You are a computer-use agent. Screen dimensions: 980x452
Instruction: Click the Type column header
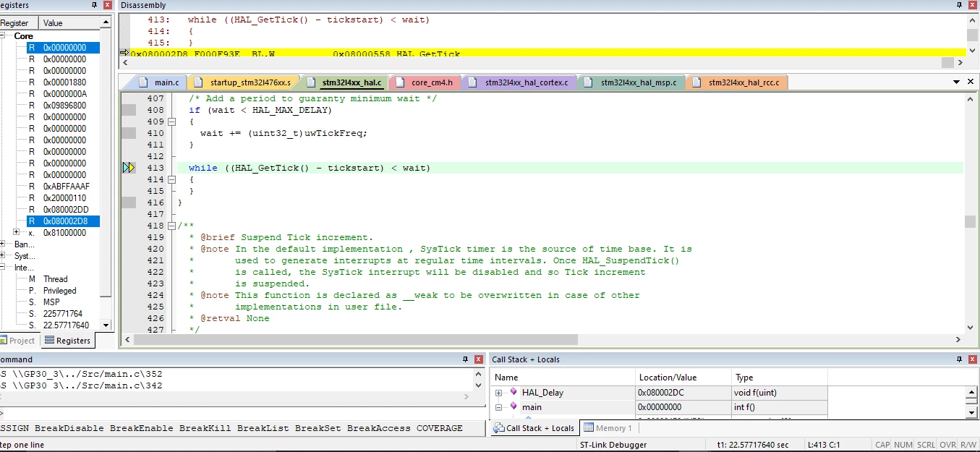tap(778, 378)
